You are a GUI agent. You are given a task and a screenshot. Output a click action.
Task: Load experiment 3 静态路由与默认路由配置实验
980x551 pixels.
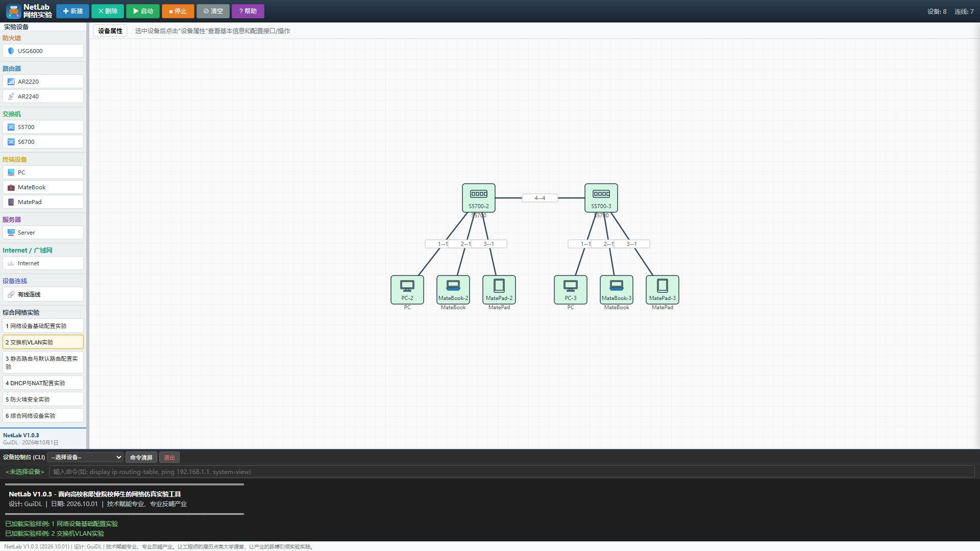click(x=43, y=363)
